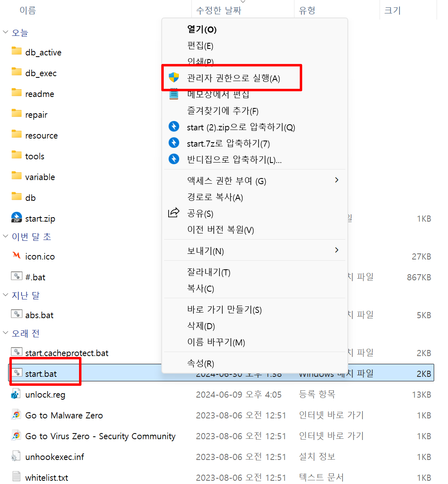The image size is (448, 484).
Task: Click the 수정한 날짜 column sort arrow
Action: 242,2
